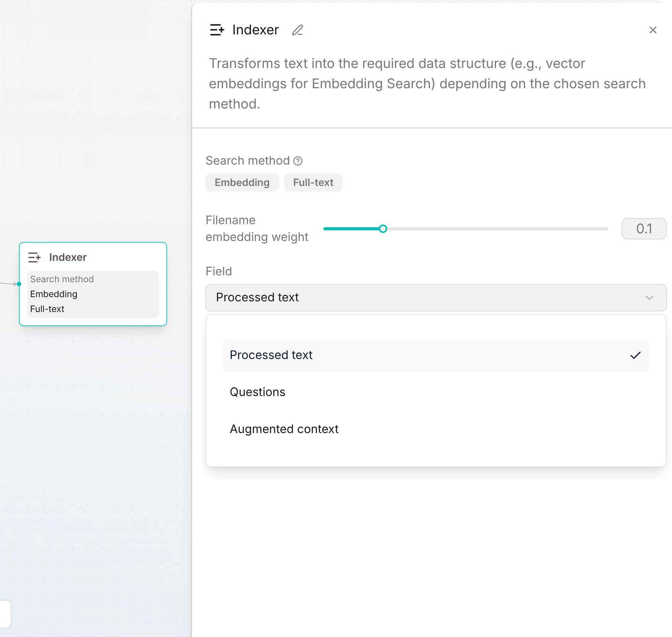The image size is (672, 637).
Task: Click the Field dropdown chevron arrow
Action: click(649, 297)
